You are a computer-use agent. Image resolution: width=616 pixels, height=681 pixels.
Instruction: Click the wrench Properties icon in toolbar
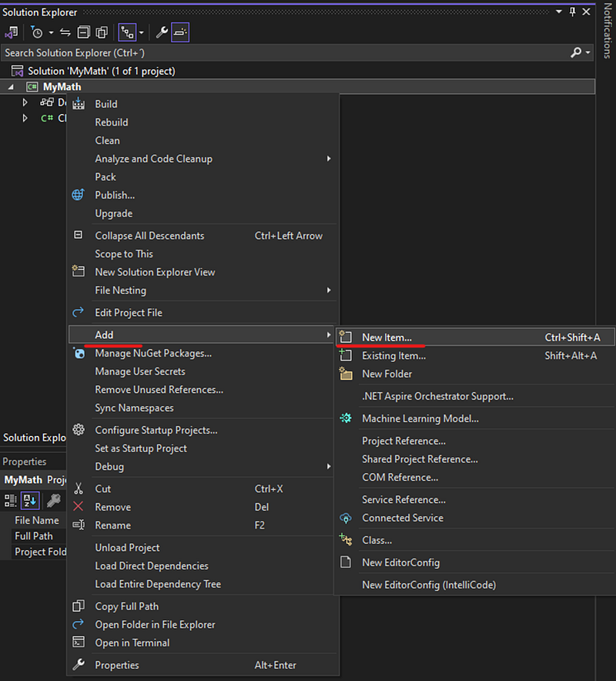coord(162,32)
